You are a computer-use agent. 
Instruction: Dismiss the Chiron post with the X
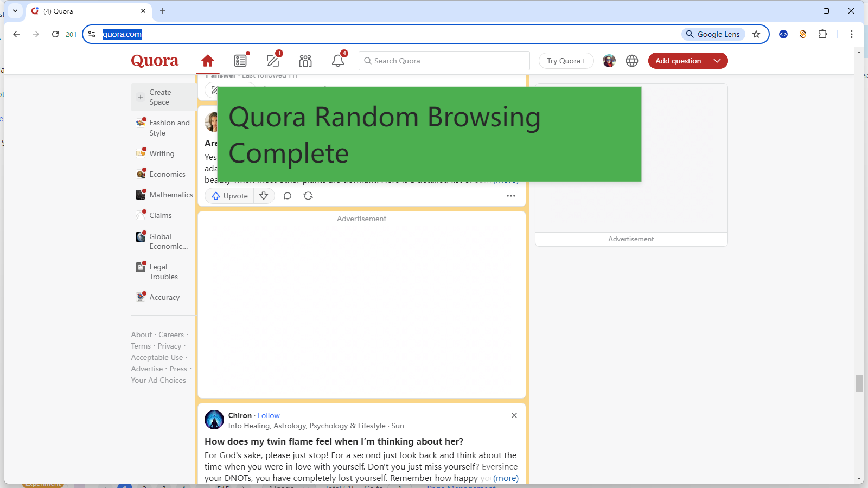(x=514, y=415)
